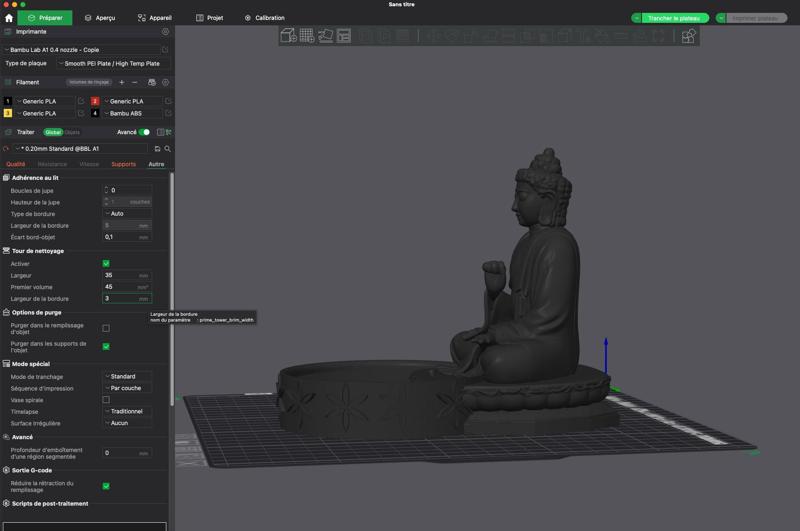Edit filament 3 Generic PLA preset
This screenshot has height=531, width=800.
(x=81, y=113)
